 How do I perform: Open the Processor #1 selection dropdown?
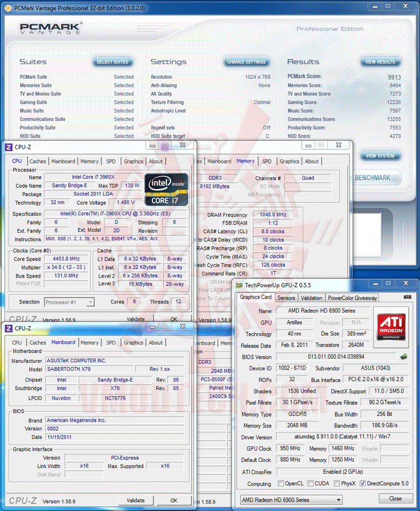pyautogui.click(x=69, y=302)
